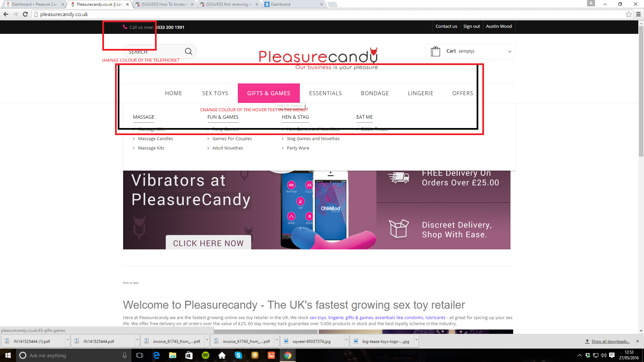Open File Explorer from taskbar

(x=173, y=355)
